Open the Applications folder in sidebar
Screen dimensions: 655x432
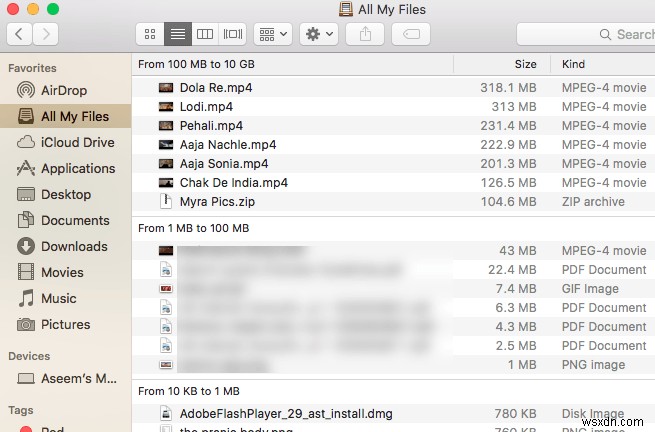(78, 168)
